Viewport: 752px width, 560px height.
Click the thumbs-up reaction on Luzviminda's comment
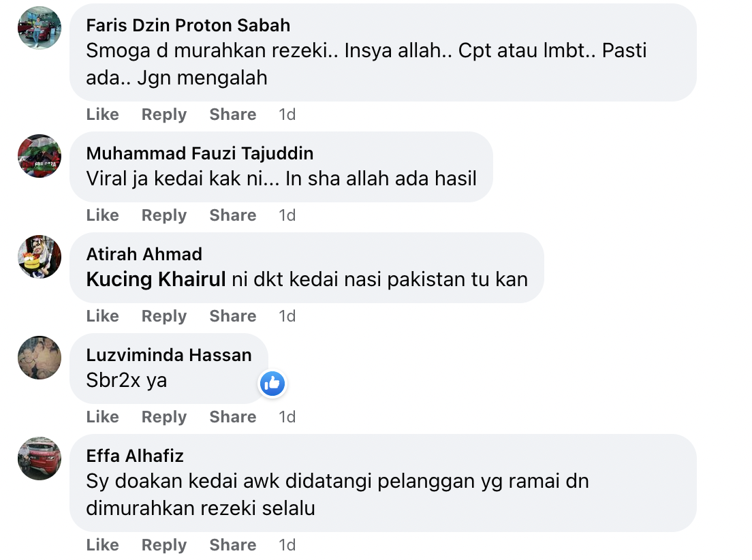click(272, 384)
